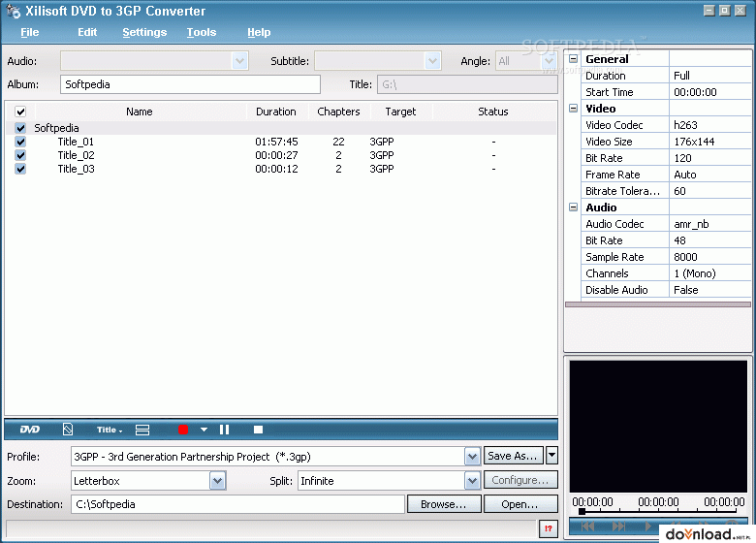Skip to next in preview player
The width and height of the screenshot is (756, 543).
[618, 527]
